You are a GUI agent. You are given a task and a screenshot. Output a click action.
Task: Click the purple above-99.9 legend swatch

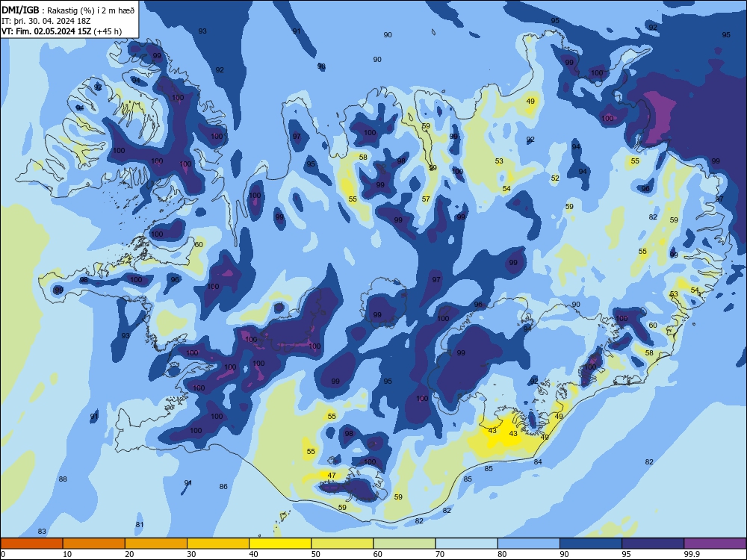pos(715,544)
